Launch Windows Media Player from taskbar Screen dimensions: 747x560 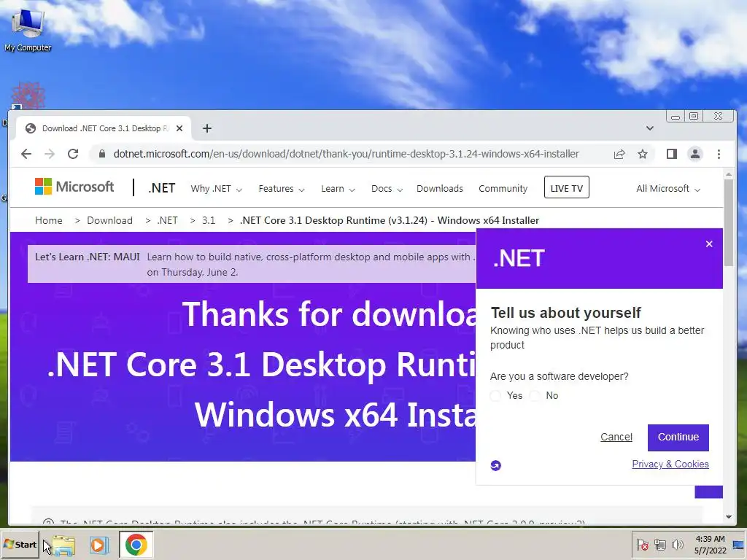click(99, 545)
